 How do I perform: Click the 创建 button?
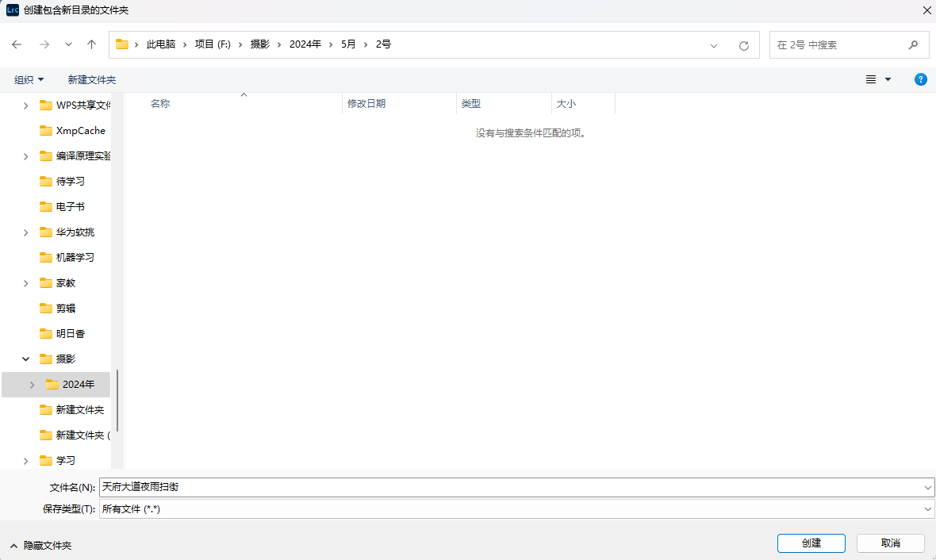click(x=811, y=543)
